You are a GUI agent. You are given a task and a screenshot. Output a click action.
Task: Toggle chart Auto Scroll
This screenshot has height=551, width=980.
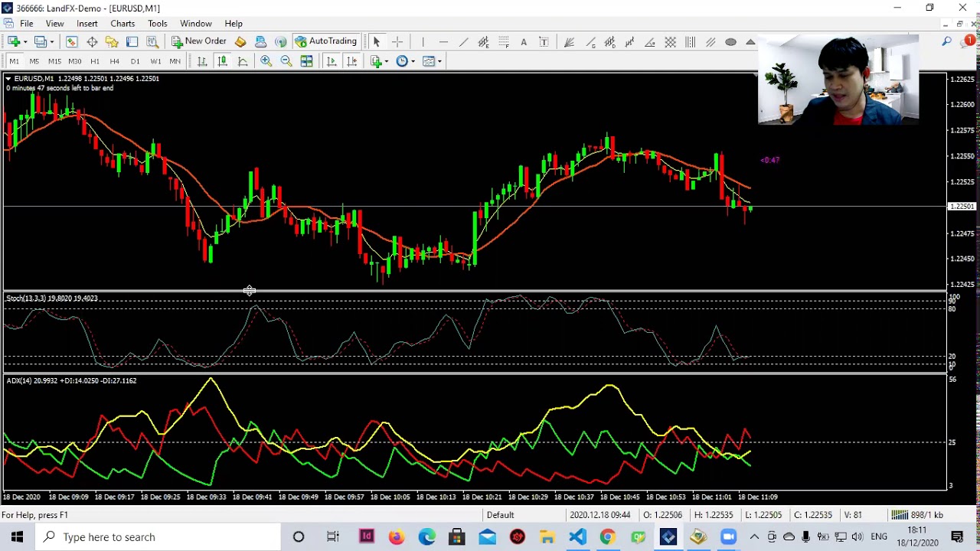coord(331,61)
